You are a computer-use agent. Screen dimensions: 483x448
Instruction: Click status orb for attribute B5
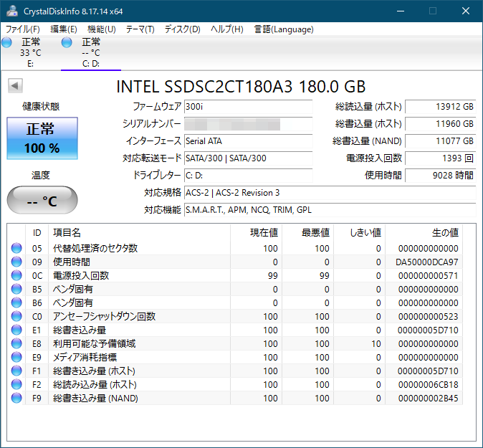pyautogui.click(x=16, y=289)
